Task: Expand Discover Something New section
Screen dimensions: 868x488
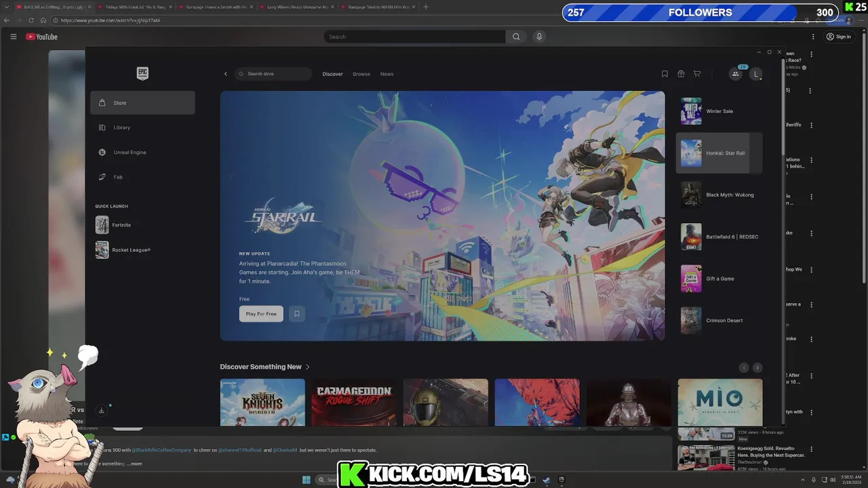Action: pos(264,367)
